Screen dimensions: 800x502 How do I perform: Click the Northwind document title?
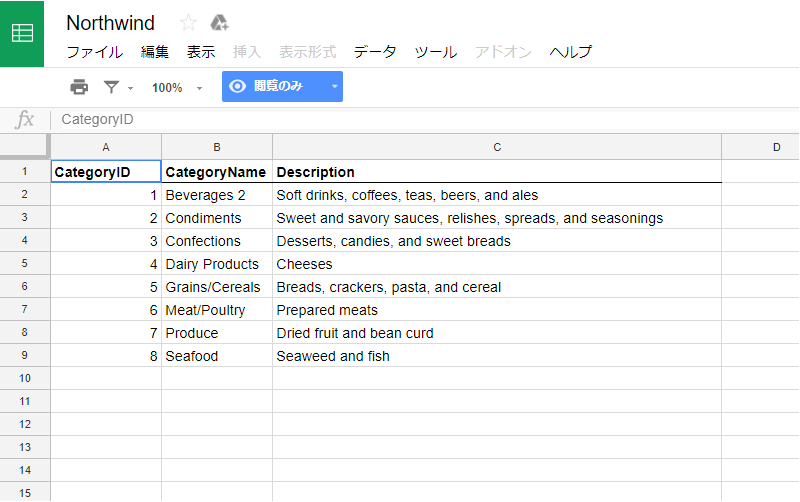[x=110, y=23]
